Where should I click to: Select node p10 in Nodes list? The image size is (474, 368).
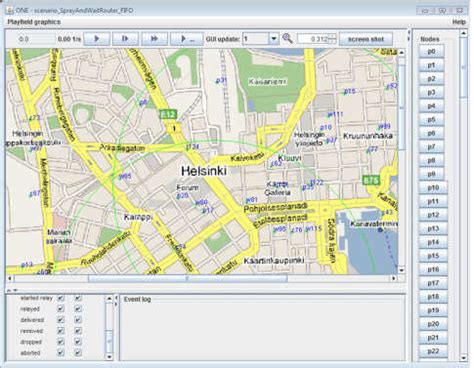(x=433, y=188)
